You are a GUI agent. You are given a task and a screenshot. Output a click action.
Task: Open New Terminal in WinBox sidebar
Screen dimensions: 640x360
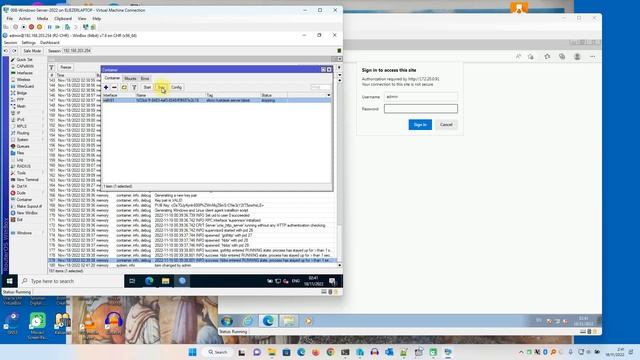coord(27,180)
